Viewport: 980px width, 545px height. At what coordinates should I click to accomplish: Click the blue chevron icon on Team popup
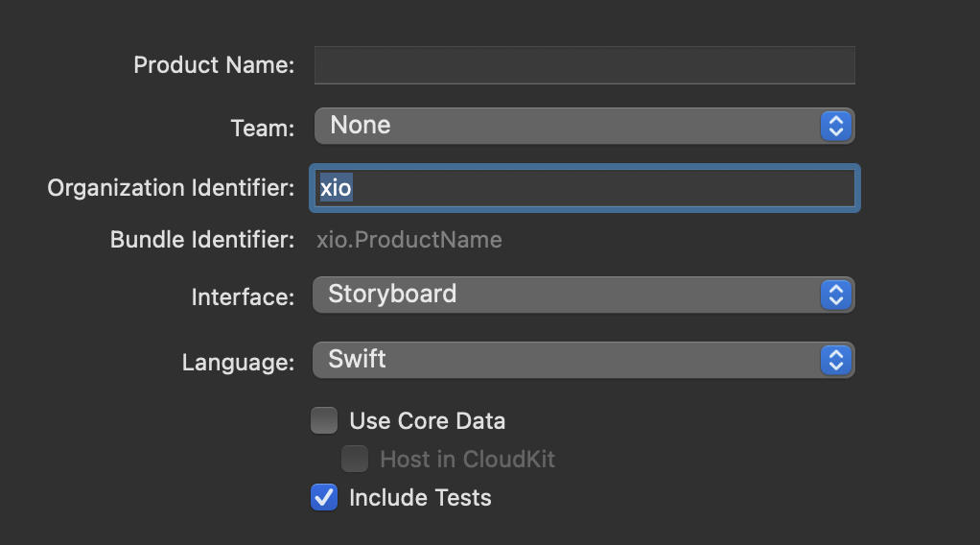835,126
